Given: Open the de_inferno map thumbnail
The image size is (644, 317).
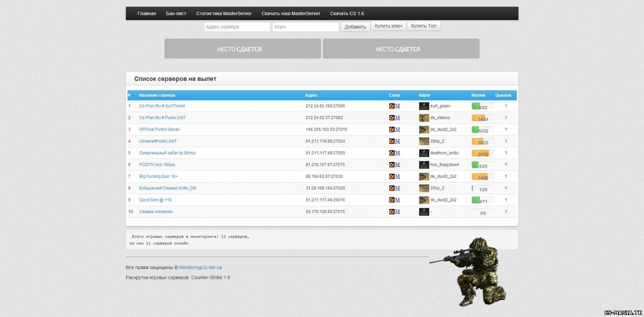Looking at the screenshot, I should 424,118.
